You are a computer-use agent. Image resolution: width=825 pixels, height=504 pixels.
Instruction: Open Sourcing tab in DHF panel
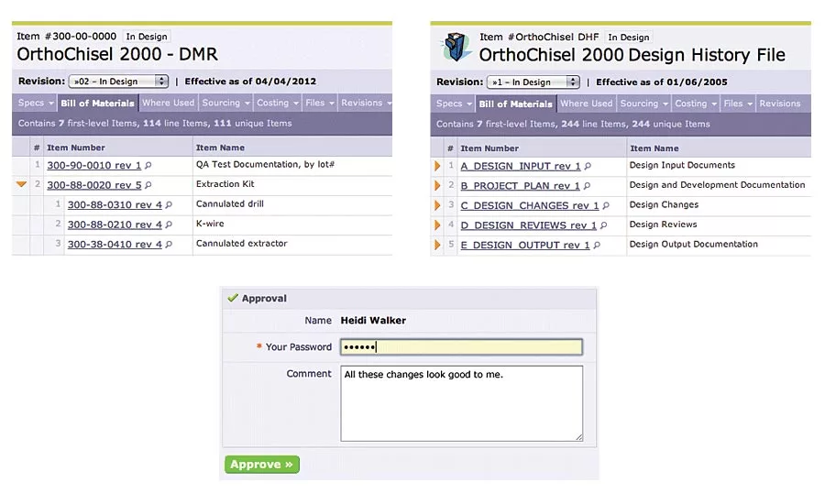[x=644, y=104]
